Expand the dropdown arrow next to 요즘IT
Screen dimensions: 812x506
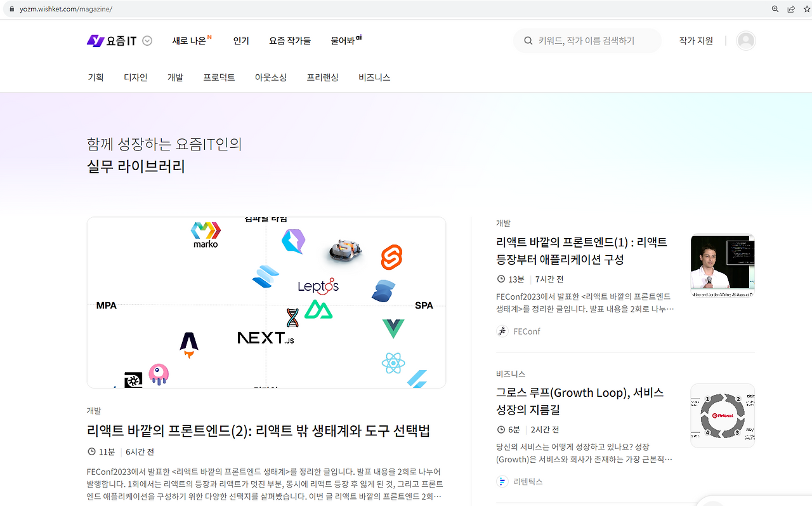pyautogui.click(x=147, y=41)
